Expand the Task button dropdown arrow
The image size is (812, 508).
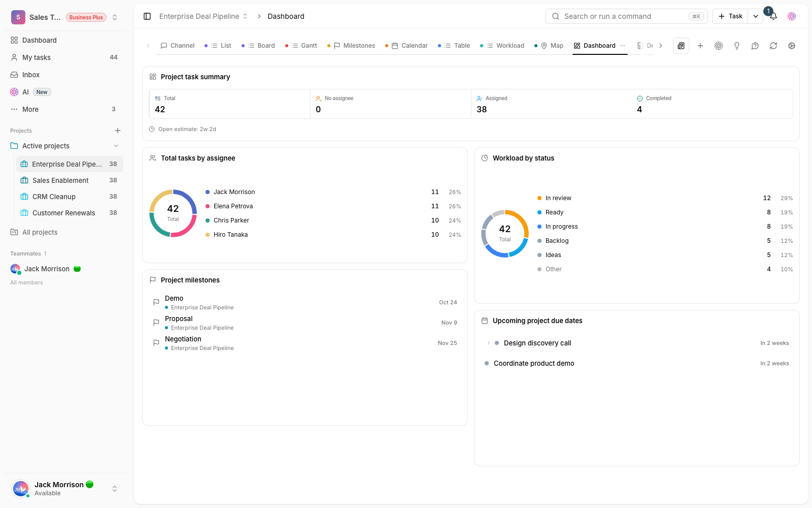(x=756, y=16)
